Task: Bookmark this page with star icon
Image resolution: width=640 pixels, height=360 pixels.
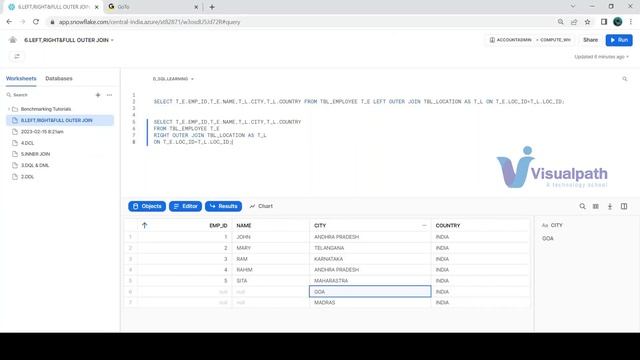Action: coord(587,22)
